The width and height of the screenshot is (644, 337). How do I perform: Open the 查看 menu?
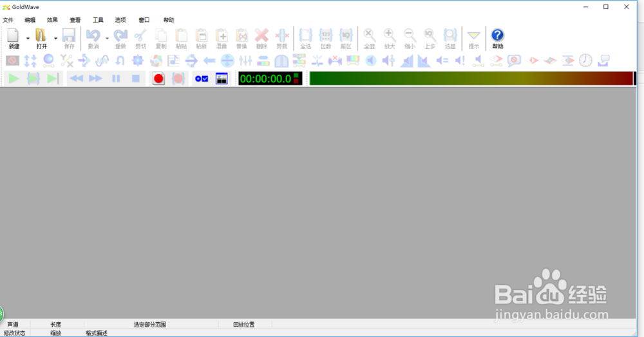pos(75,20)
